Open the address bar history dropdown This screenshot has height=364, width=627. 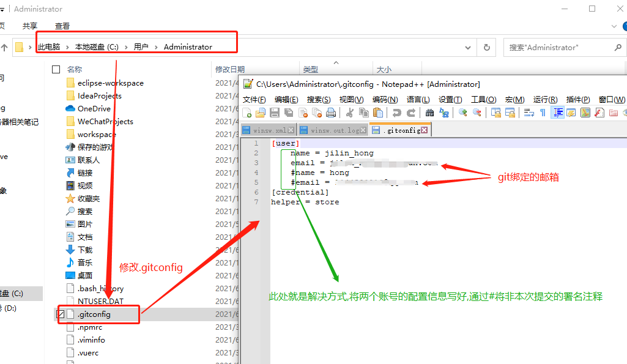469,47
